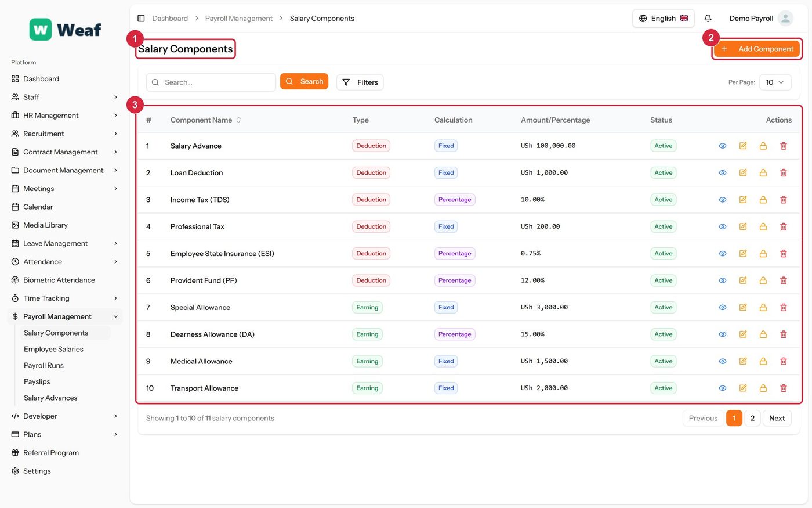Sort by the Component Name column

coord(206,120)
